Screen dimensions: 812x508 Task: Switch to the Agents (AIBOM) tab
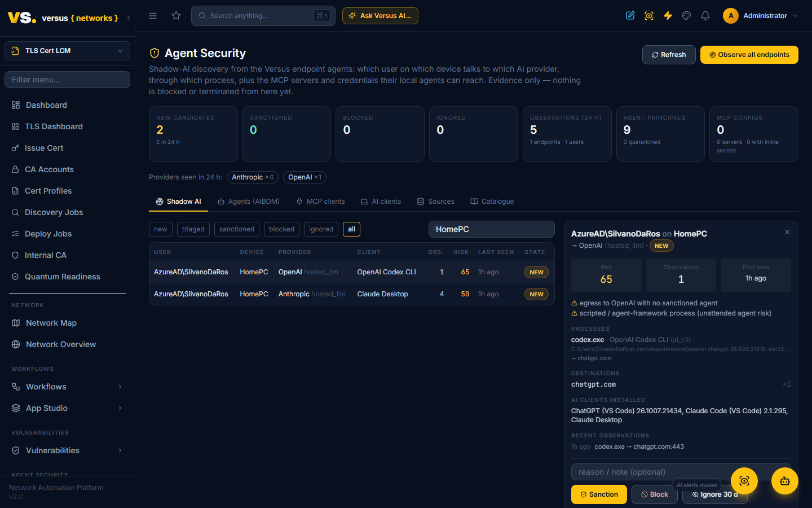(x=249, y=202)
